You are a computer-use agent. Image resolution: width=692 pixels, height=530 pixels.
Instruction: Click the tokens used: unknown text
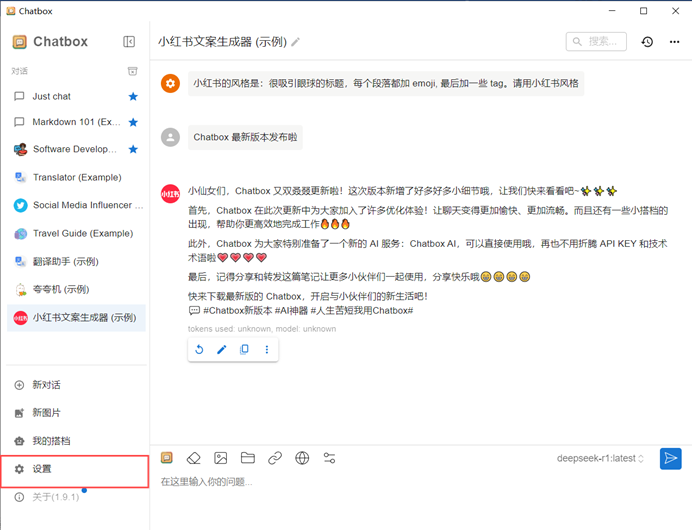262,329
